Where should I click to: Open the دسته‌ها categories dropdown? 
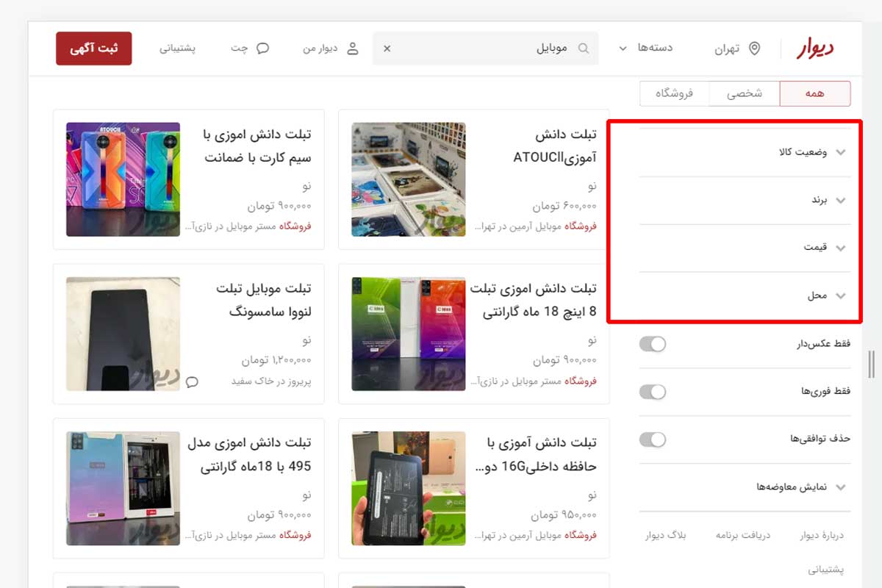coord(647,49)
